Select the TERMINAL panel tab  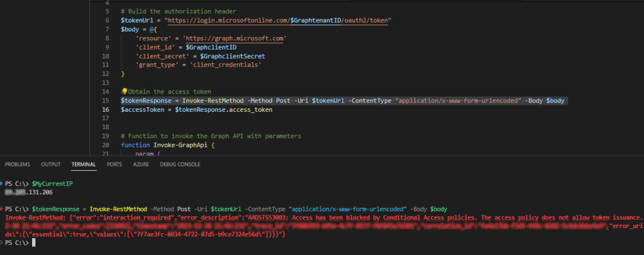click(x=84, y=165)
